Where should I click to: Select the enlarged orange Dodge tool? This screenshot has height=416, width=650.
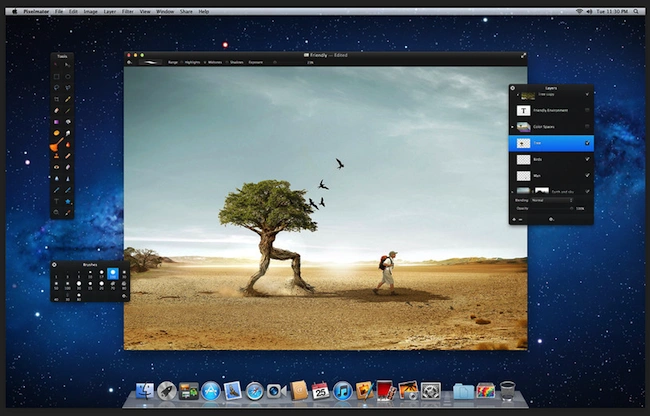pyautogui.click(x=56, y=145)
